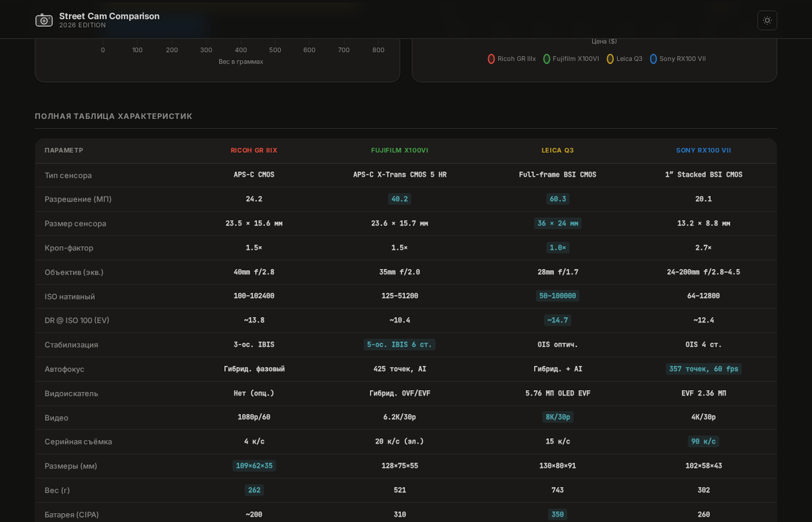This screenshot has height=522, width=812.
Task: Click the ПАРАМЕТР column header
Action: click(x=64, y=150)
